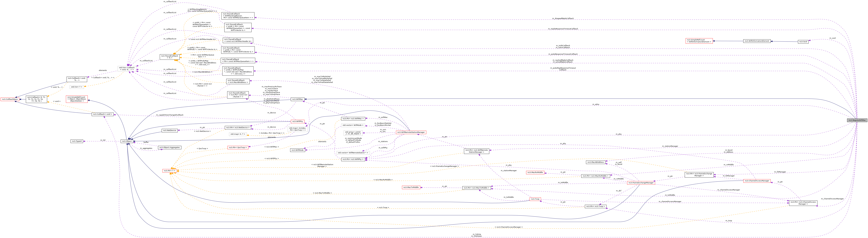
Task: Open the ns3::WifiMac class node
Action: point(297,99)
